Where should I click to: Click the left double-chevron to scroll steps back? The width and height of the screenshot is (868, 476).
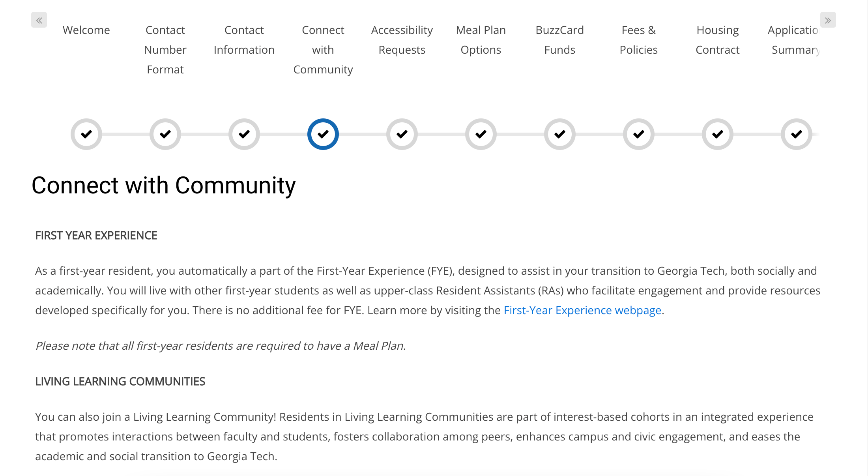point(39,20)
